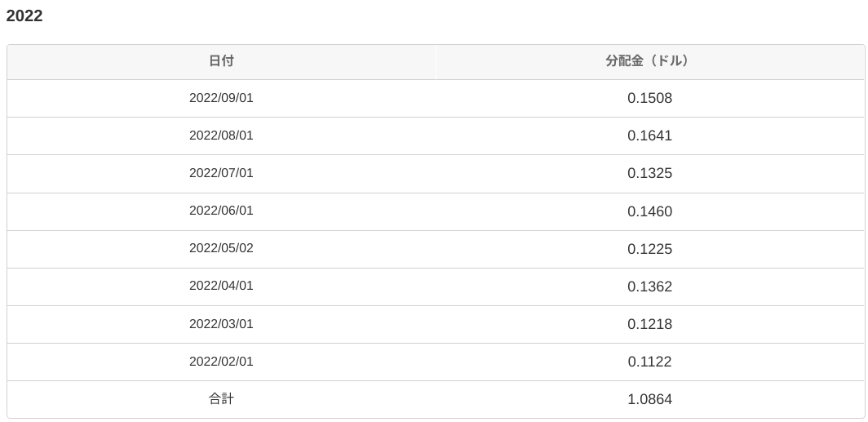This screenshot has width=868, height=422.
Task: Select the 0.1225 dividend value
Action: click(x=649, y=249)
